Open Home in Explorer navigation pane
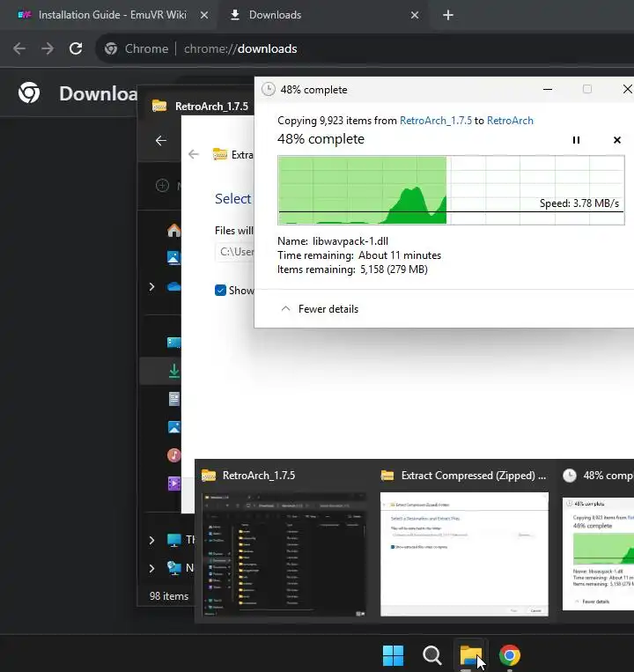The width and height of the screenshot is (634, 672). (173, 230)
